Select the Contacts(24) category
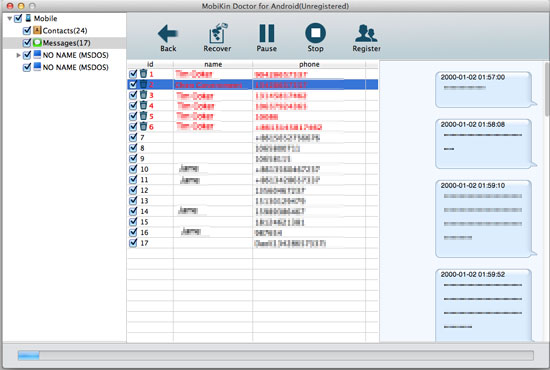This screenshot has width=550, height=370. (x=65, y=31)
